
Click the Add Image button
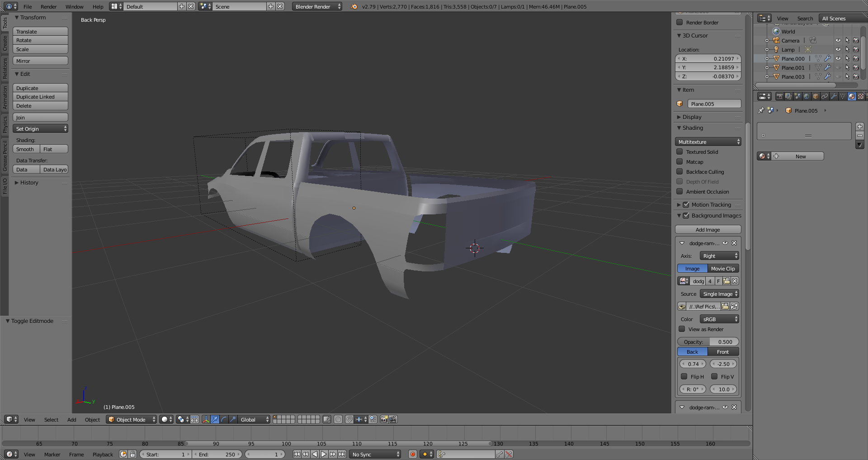coord(708,229)
